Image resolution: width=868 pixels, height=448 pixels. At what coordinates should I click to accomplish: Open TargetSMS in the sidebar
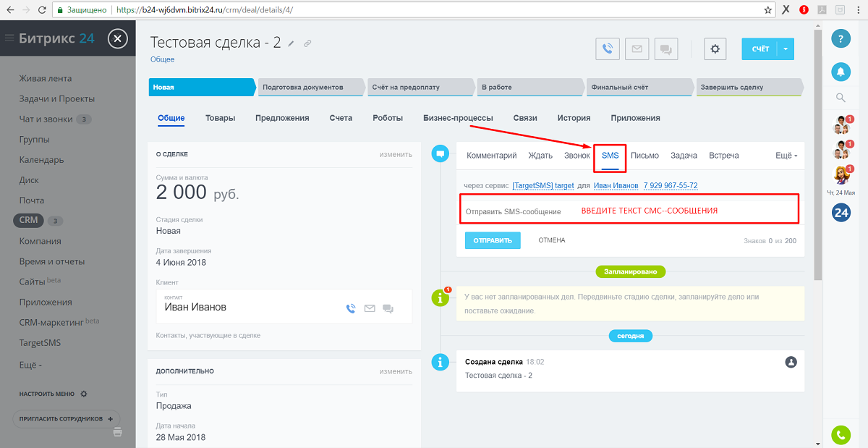[x=41, y=343]
